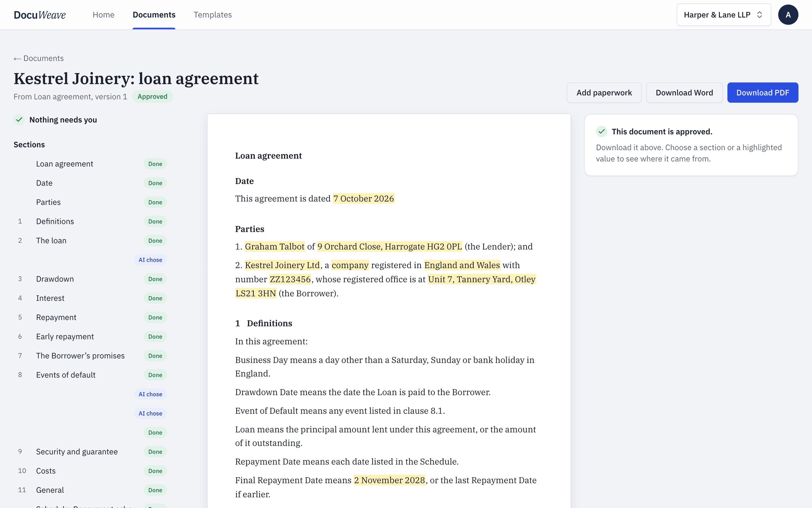Download the document as PDF
Viewport: 812px width, 508px height.
(763, 93)
